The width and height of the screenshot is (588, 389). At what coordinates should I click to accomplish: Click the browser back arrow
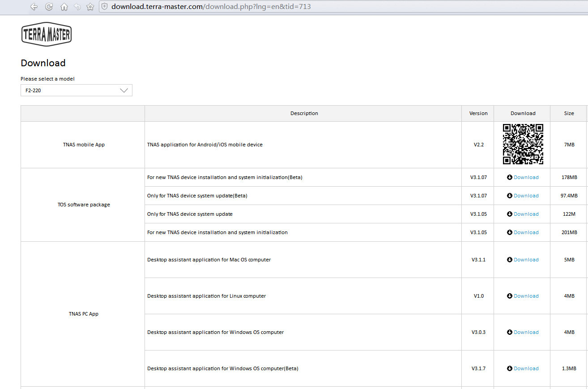(x=34, y=7)
